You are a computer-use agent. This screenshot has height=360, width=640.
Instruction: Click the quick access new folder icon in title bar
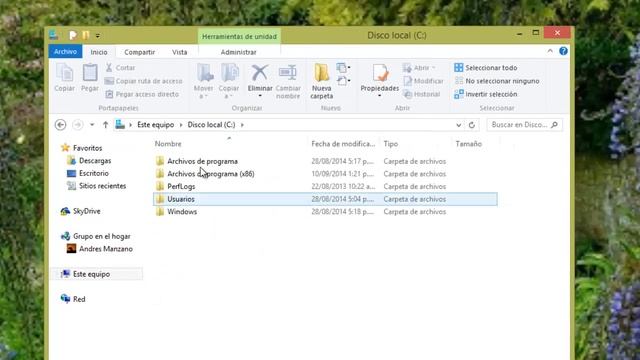(86, 35)
